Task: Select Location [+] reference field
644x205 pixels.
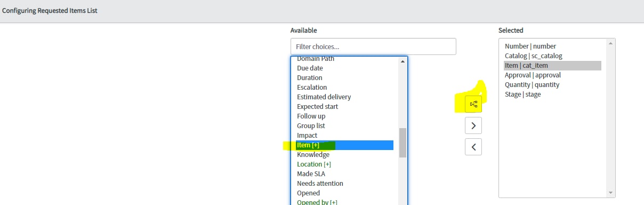Action: [345, 164]
